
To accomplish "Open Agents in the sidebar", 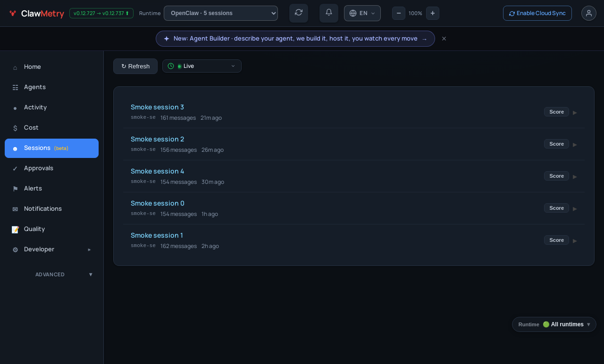I will [x=52, y=87].
